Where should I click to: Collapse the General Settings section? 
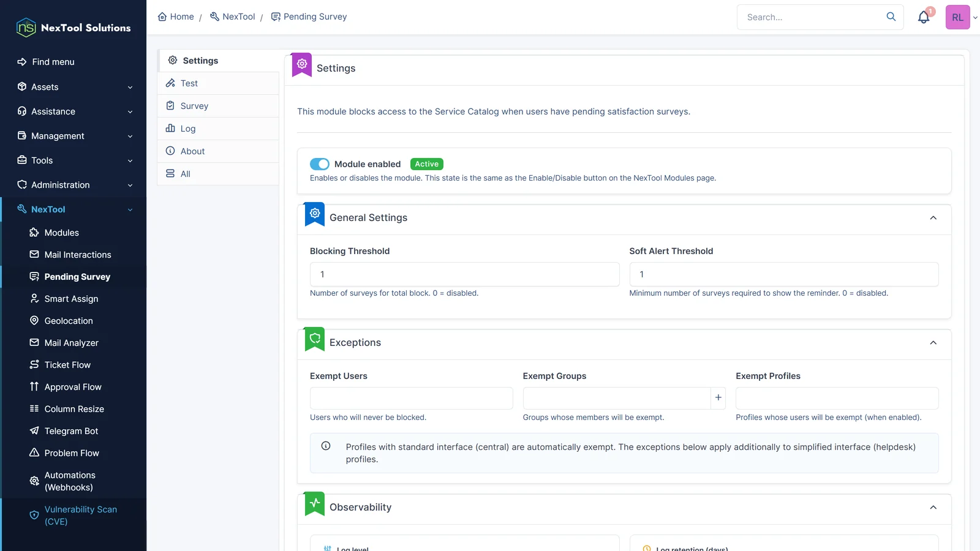click(x=933, y=218)
